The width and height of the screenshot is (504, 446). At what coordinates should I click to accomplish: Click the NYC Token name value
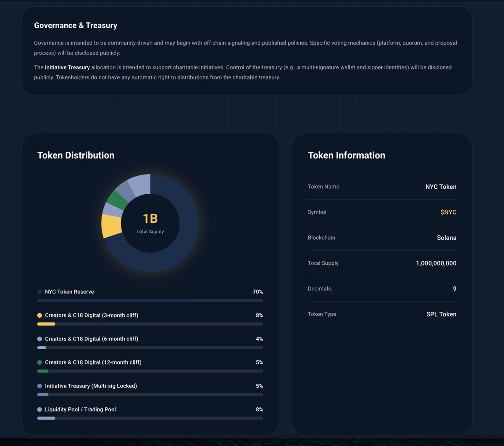point(441,187)
